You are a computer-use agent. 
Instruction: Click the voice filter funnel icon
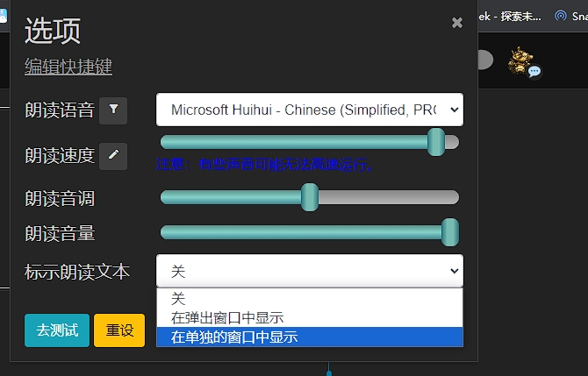(x=113, y=110)
